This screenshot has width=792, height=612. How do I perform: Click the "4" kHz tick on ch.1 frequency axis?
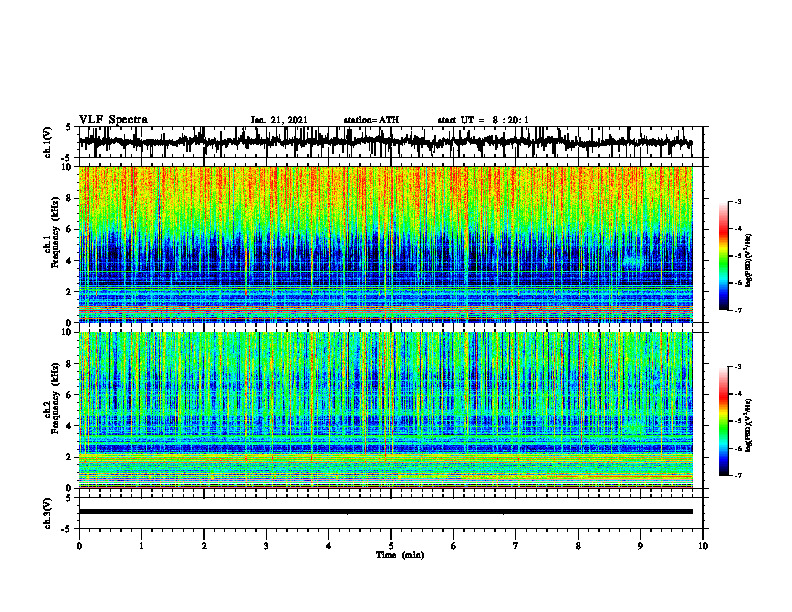(x=70, y=261)
